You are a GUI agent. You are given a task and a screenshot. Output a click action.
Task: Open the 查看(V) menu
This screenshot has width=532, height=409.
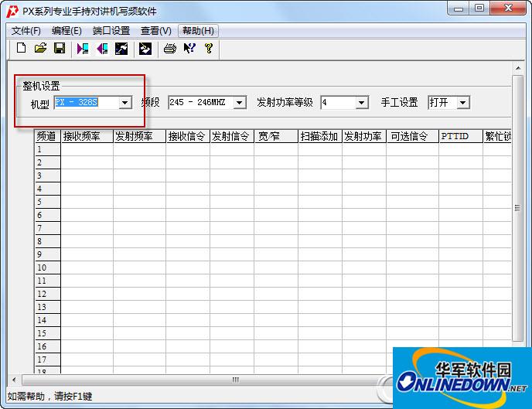coord(155,31)
